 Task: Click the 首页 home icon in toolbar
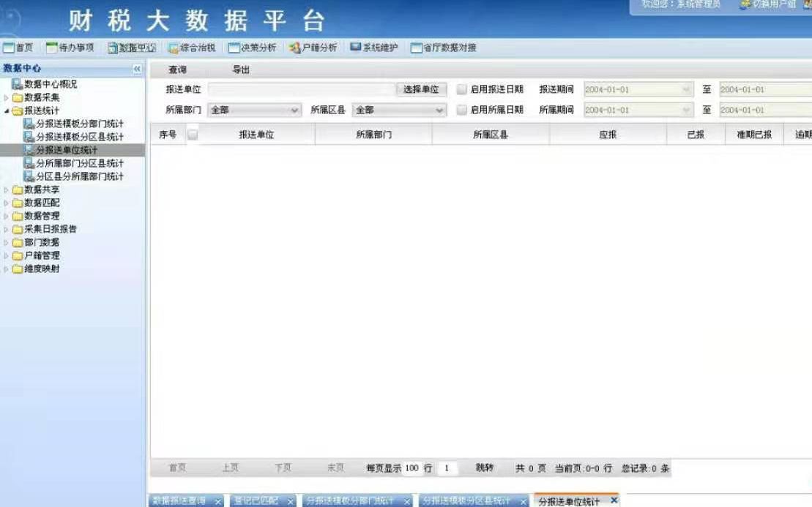tap(9, 48)
